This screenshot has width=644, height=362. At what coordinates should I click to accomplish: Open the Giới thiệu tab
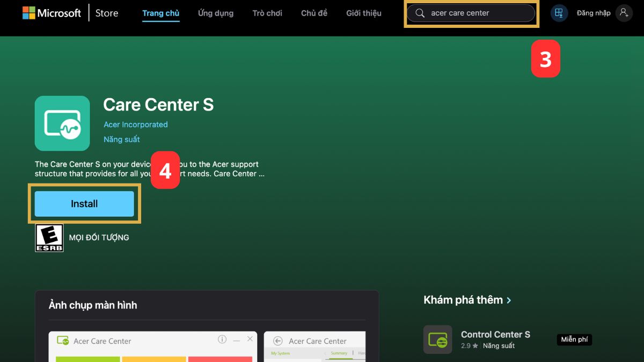click(364, 13)
